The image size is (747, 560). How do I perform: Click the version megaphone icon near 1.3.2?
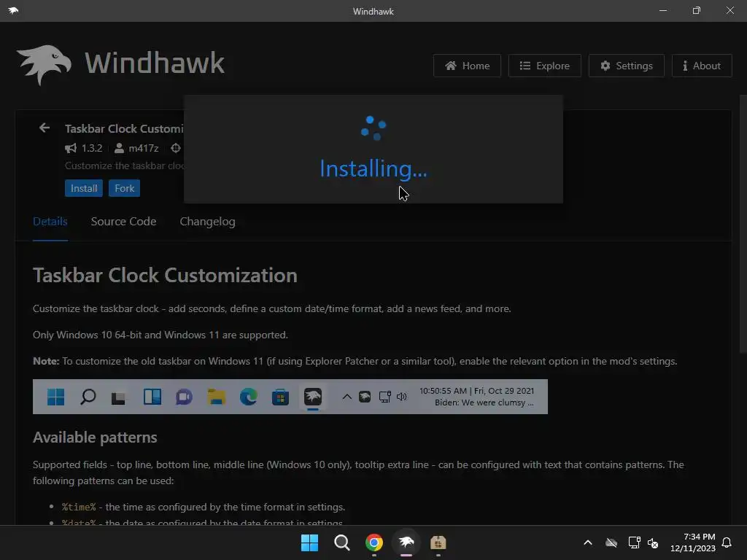click(71, 148)
